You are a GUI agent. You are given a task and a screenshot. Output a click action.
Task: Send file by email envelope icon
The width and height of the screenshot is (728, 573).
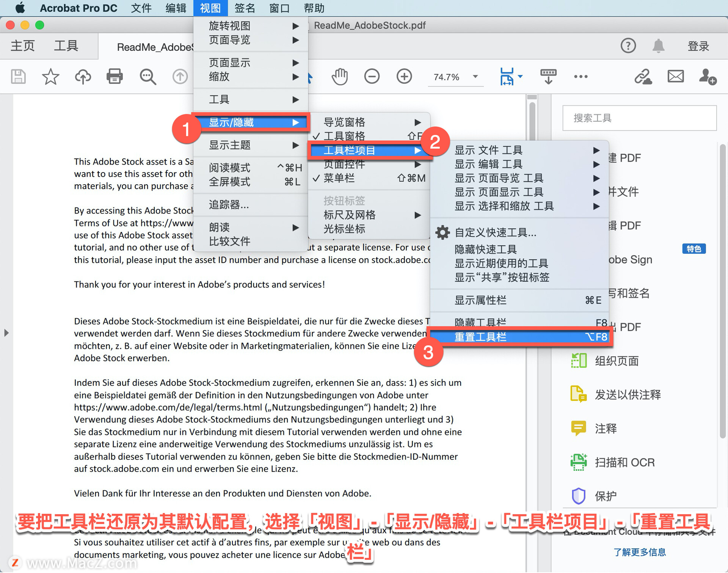point(676,77)
